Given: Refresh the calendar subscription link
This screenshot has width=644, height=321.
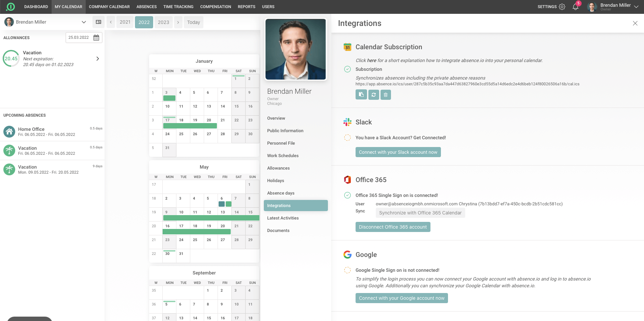Looking at the screenshot, I should pos(373,95).
